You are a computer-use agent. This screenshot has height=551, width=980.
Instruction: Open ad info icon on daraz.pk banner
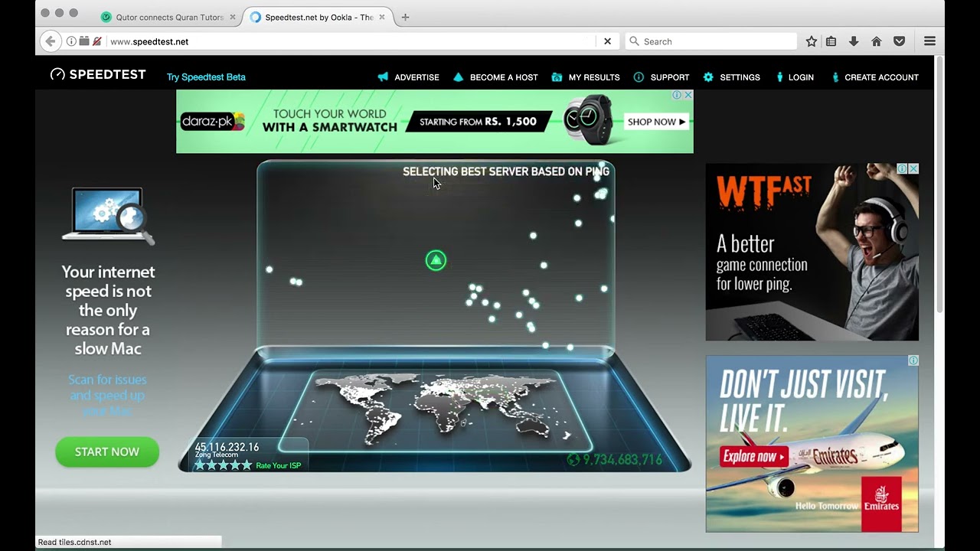(677, 95)
